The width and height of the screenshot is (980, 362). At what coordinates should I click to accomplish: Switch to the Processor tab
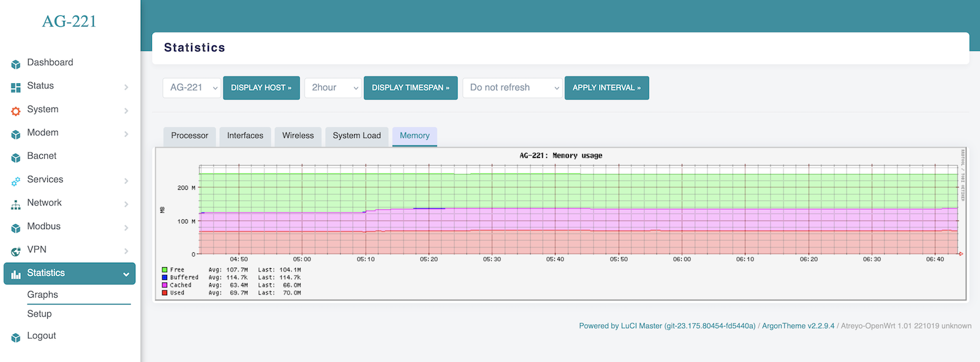(189, 136)
